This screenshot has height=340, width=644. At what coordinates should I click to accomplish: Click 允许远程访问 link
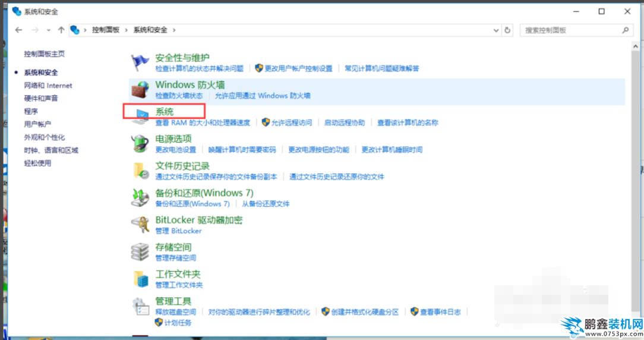click(x=292, y=123)
